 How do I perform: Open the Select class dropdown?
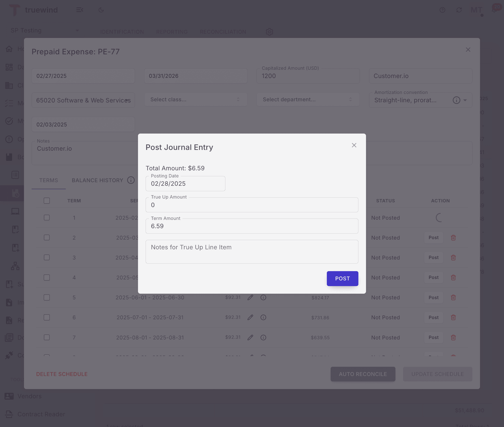(x=195, y=99)
